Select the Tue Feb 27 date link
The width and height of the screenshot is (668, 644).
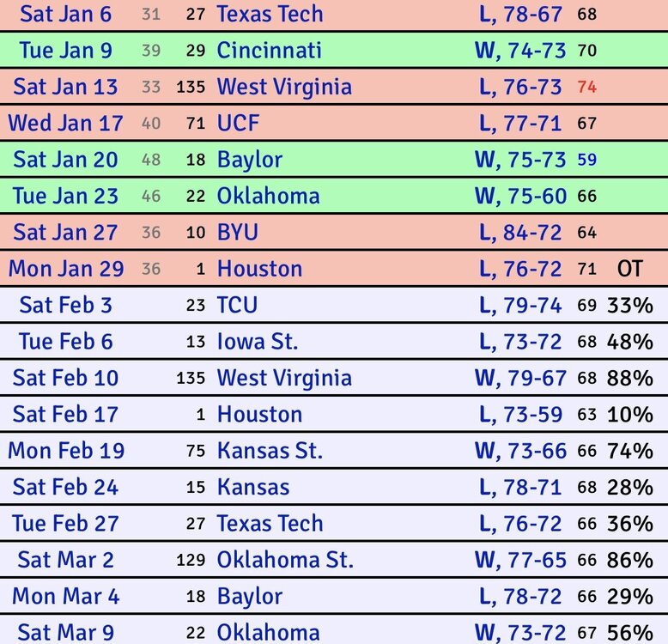pyautogui.click(x=65, y=524)
